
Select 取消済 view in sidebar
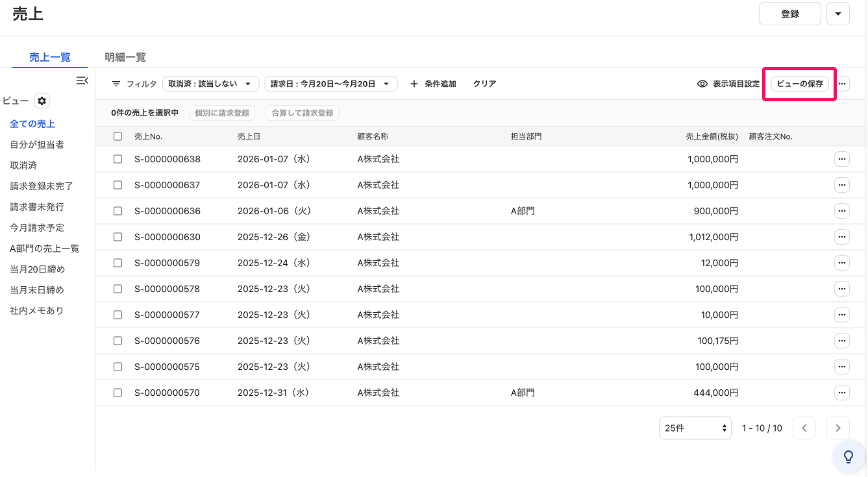(x=23, y=165)
